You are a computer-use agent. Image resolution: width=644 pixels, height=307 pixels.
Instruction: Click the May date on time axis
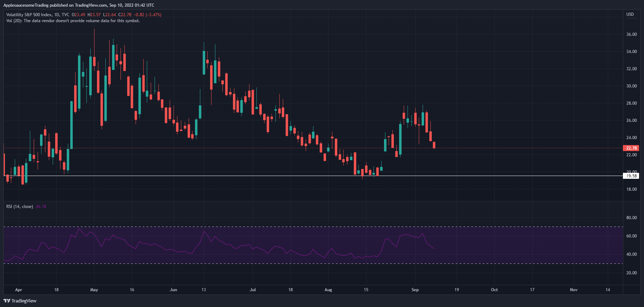click(94, 290)
